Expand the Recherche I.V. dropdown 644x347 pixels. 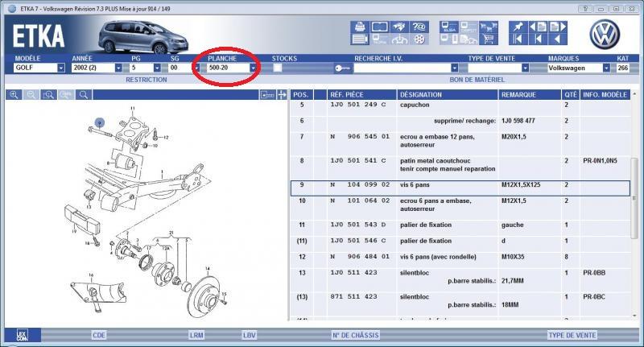(454, 68)
